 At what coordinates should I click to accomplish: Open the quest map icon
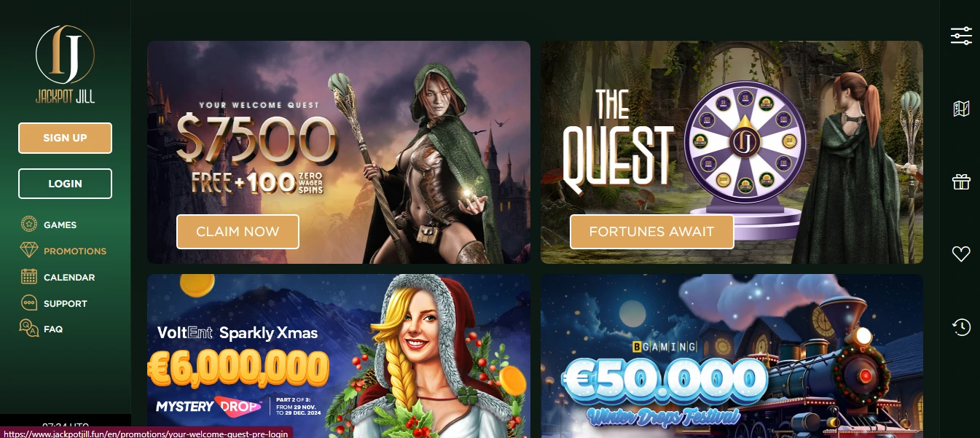point(961,109)
